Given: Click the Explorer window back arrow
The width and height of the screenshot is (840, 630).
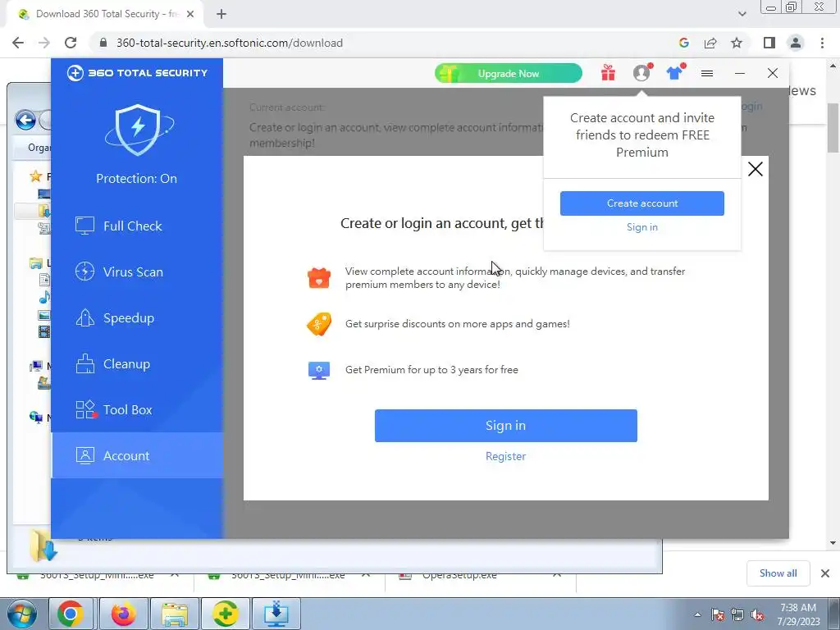Looking at the screenshot, I should 25,120.
